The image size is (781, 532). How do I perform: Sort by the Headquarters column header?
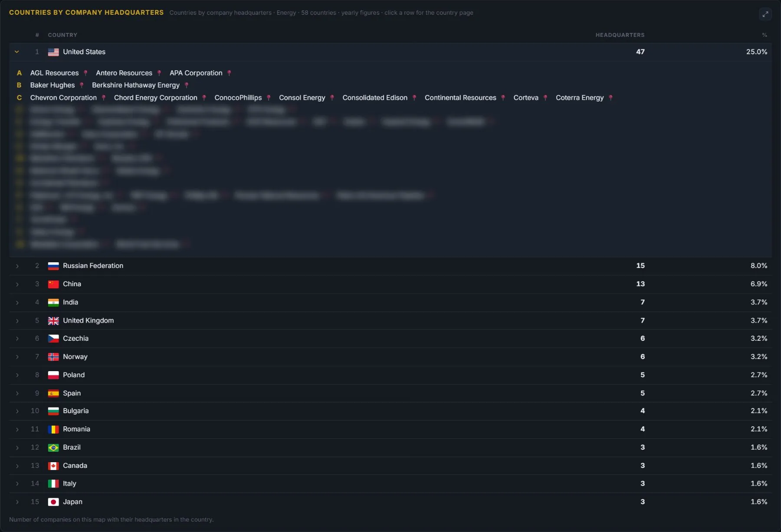pos(620,35)
